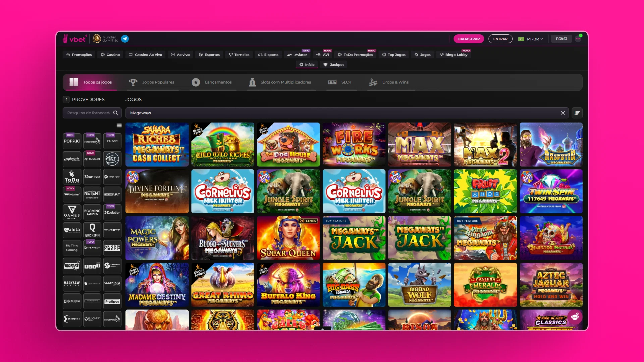
Task: Select the Booming Games provider logo
Action: (92, 212)
